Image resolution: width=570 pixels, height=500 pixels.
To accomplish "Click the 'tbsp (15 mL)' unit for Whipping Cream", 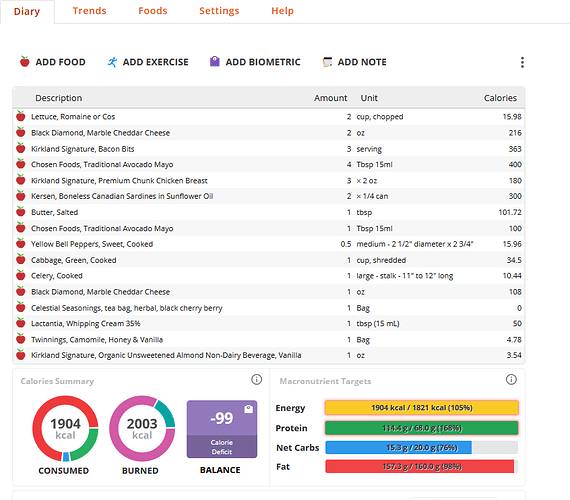I will coord(378,324).
